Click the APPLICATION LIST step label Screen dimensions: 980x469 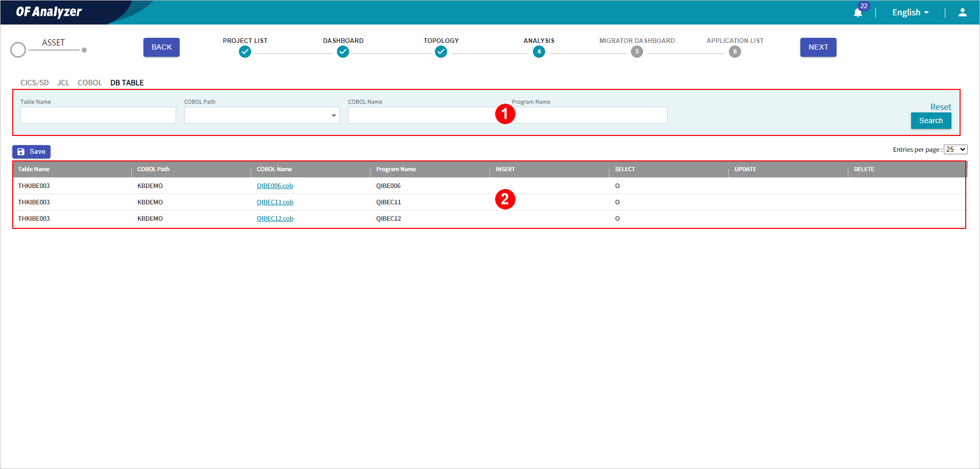click(x=735, y=41)
